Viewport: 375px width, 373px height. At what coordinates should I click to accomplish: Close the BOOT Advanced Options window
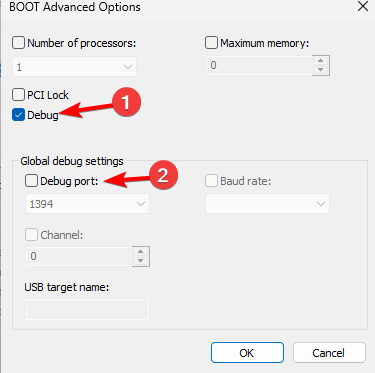pyautogui.click(x=363, y=6)
